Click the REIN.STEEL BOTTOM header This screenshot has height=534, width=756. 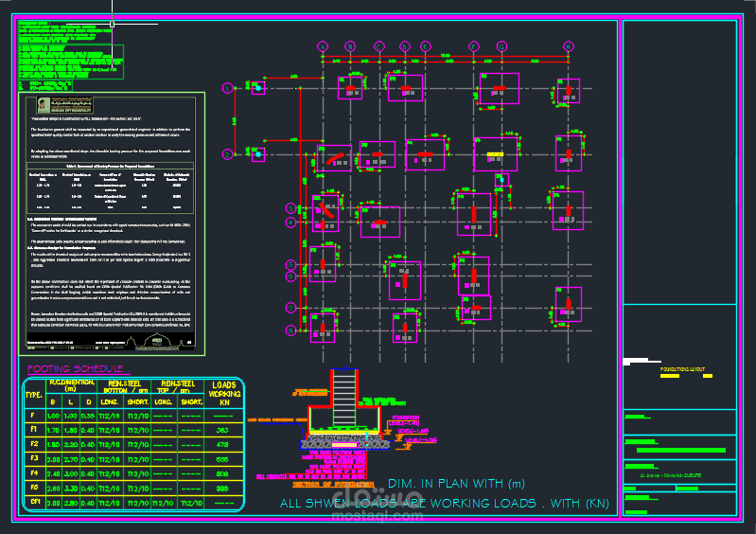[124, 387]
